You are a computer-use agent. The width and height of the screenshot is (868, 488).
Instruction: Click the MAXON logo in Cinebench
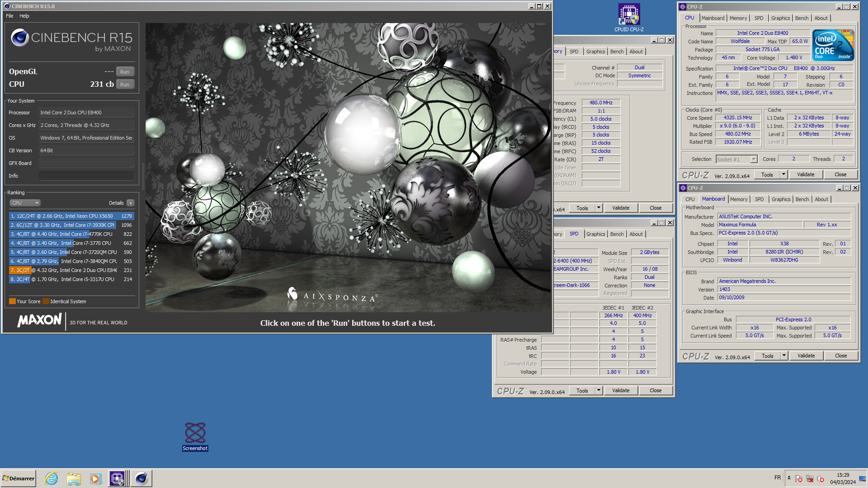pos(39,320)
